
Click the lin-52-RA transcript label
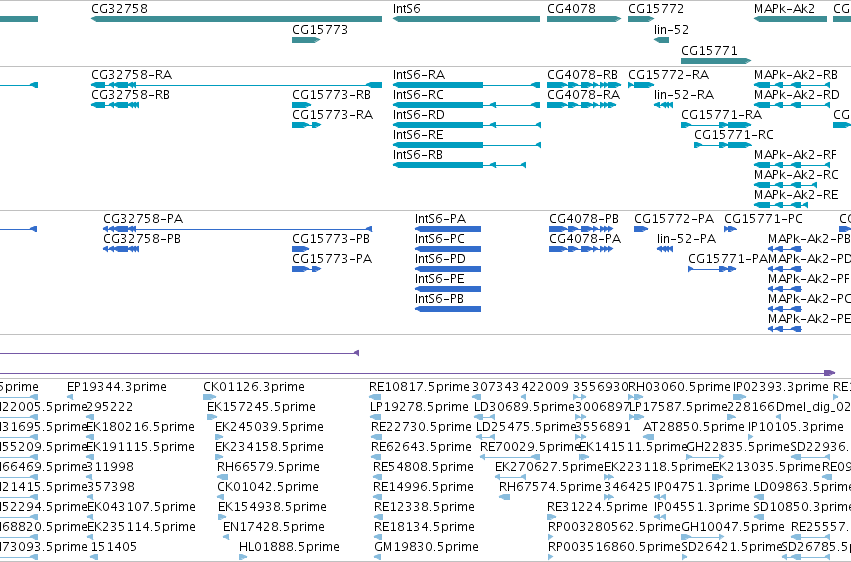click(684, 95)
